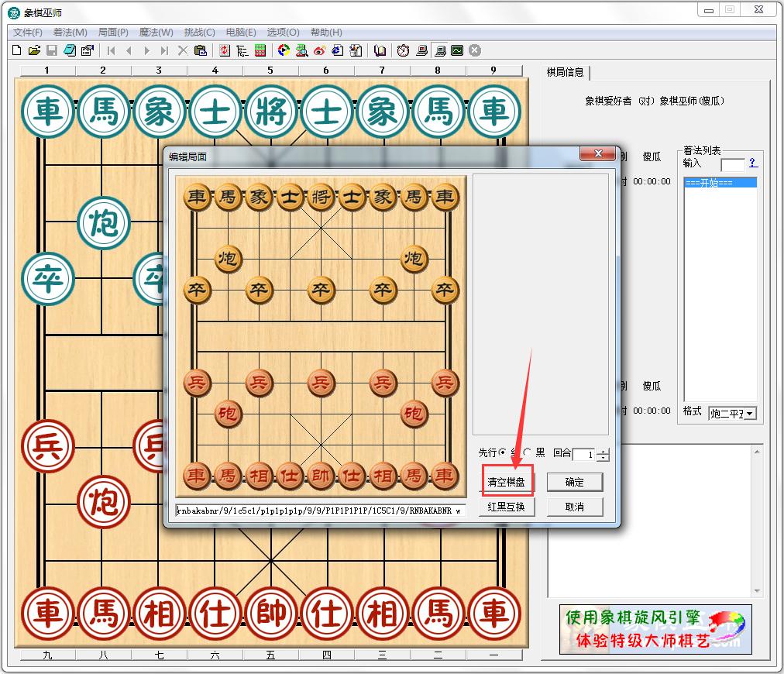Click the main board's black 將 piece
The height and width of the screenshot is (674, 784).
coord(271,111)
